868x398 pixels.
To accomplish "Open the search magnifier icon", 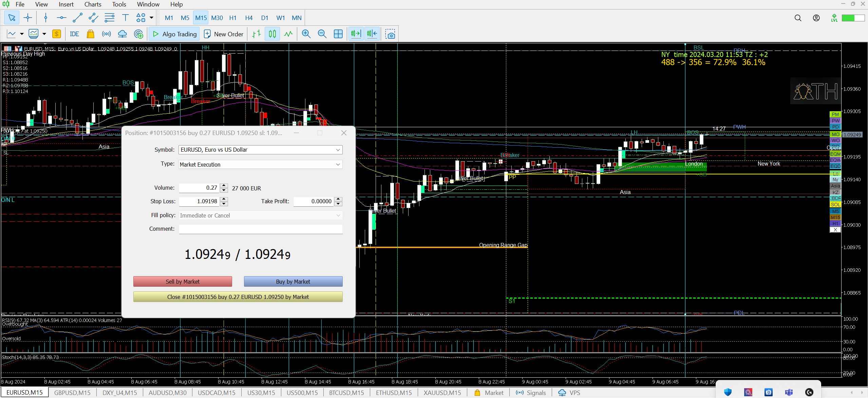I will 798,18.
